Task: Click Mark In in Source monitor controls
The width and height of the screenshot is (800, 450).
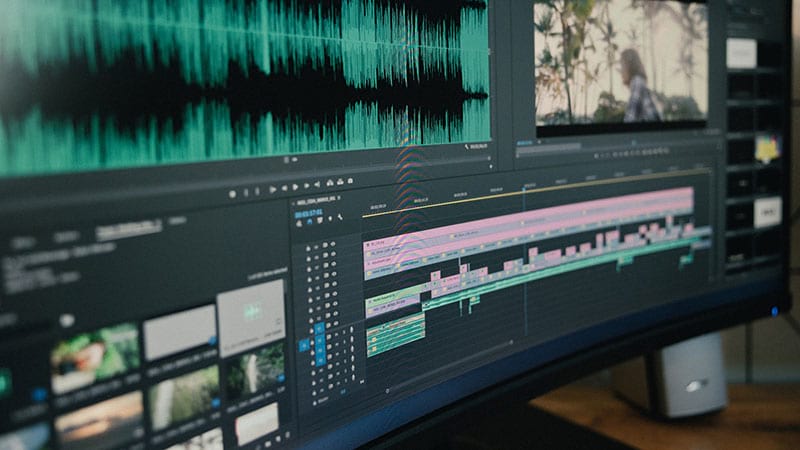Action: (x=246, y=193)
